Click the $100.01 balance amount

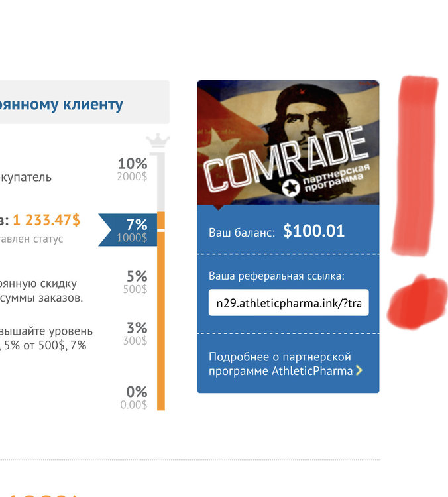click(x=313, y=231)
